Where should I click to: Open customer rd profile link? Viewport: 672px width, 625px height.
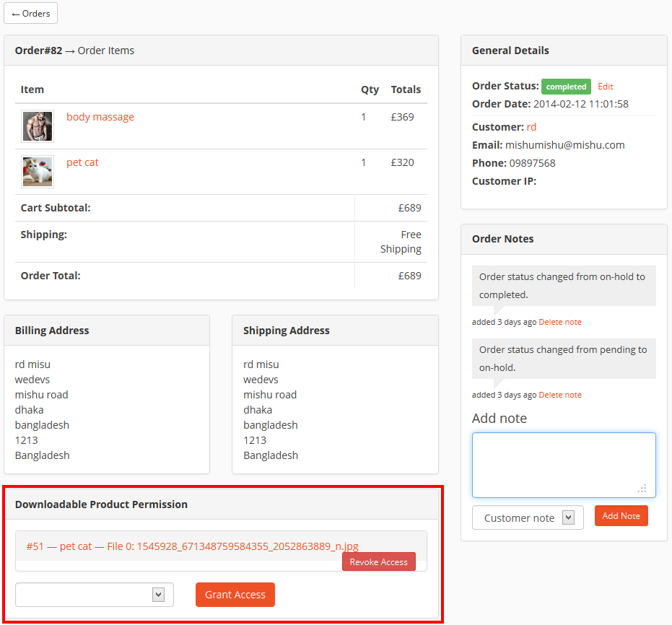531,127
